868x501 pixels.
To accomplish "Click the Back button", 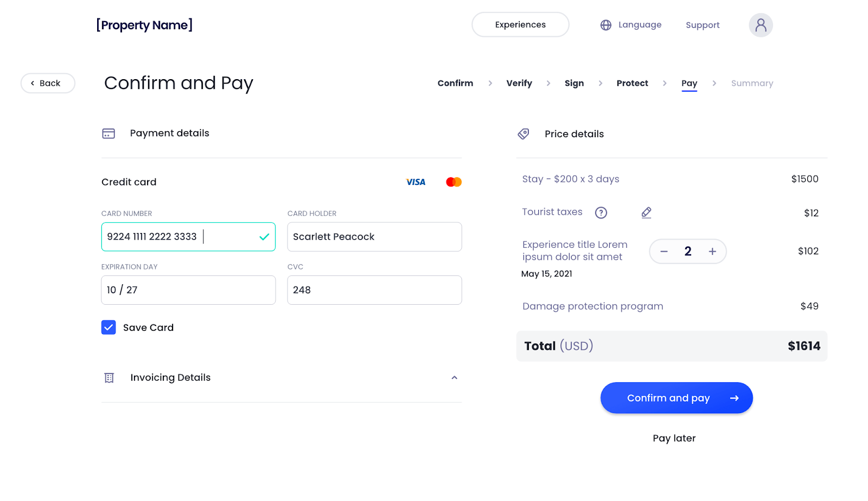I will click(x=48, y=83).
